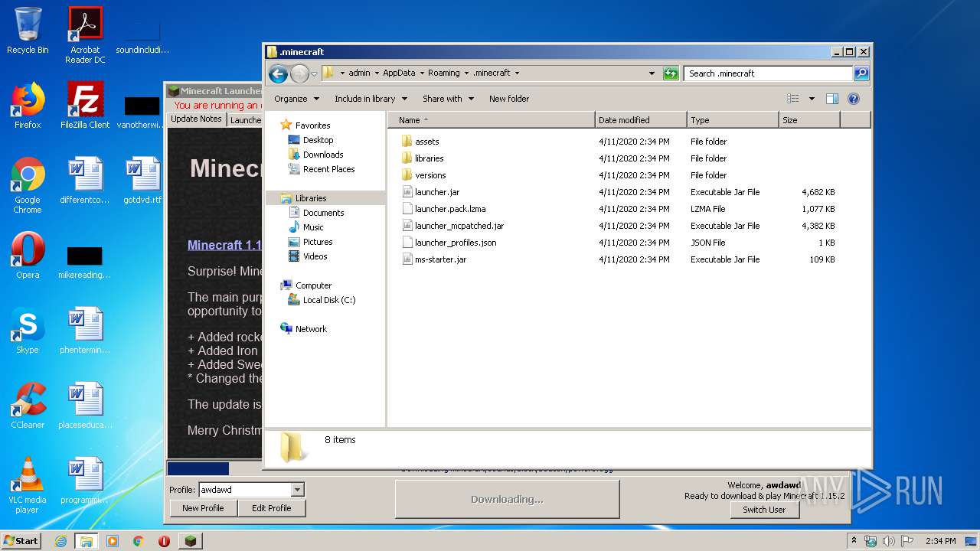Click the green refresh icon beside address bar
This screenshot has width=980, height=551.
point(671,73)
